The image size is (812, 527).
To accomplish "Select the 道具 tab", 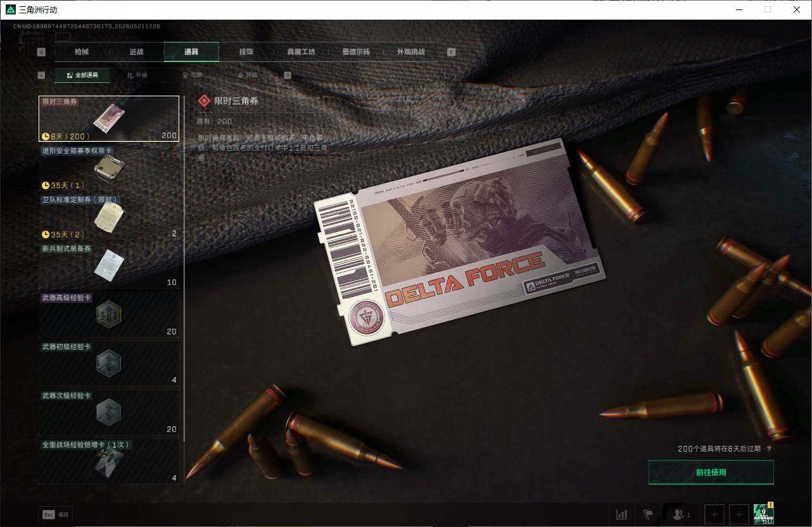I will click(x=191, y=52).
